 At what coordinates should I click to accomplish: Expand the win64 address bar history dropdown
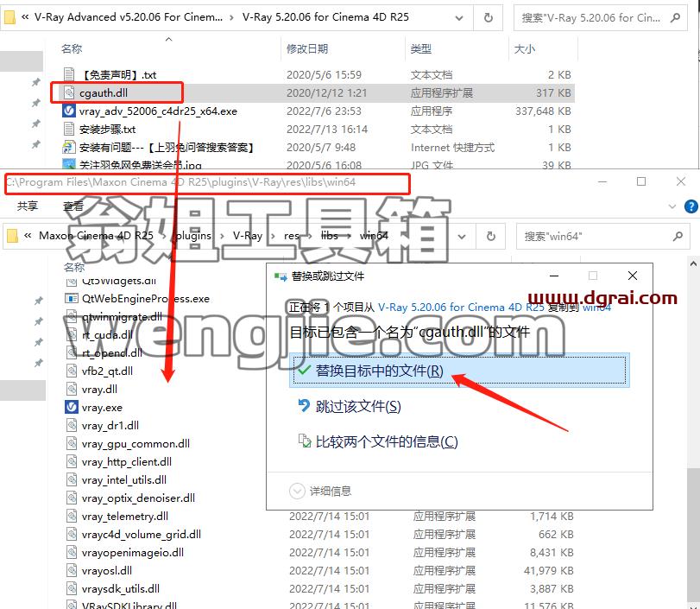pyautogui.click(x=462, y=237)
